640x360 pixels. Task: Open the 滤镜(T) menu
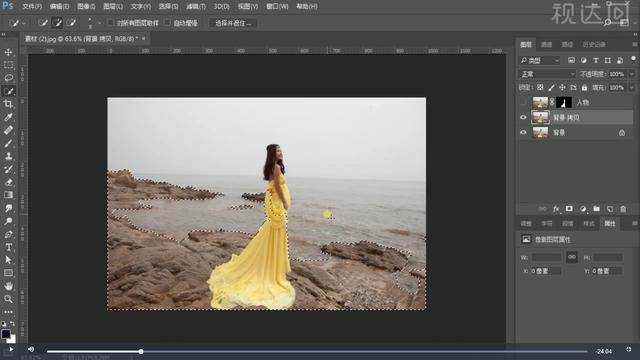196,7
